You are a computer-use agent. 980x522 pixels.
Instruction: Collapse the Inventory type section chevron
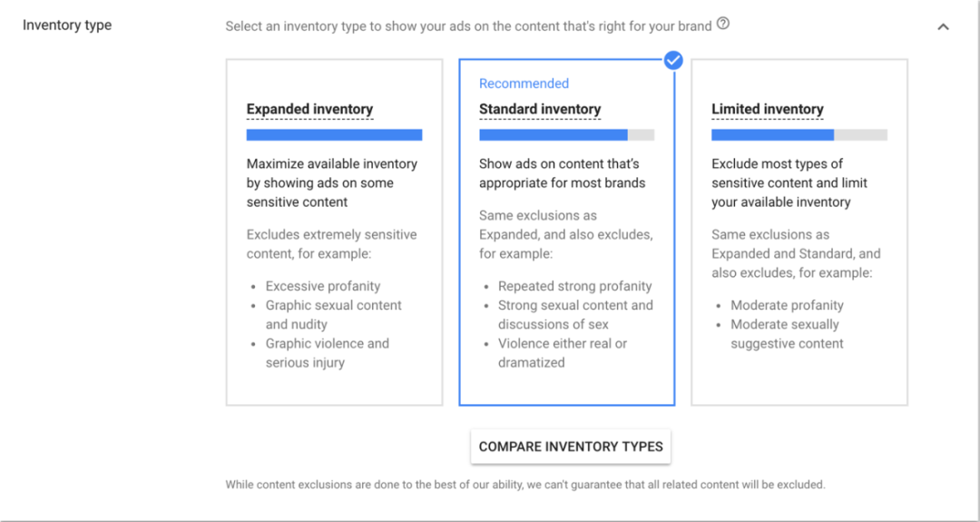click(943, 27)
